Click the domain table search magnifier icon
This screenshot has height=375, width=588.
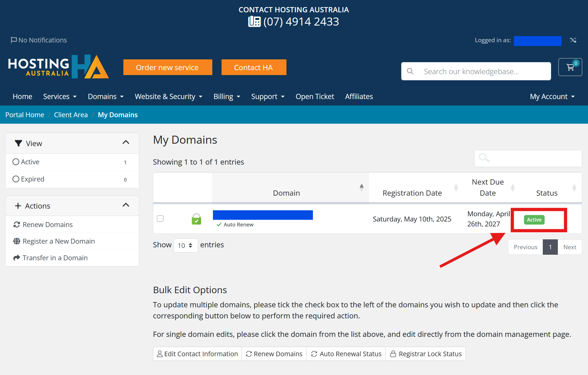484,158
